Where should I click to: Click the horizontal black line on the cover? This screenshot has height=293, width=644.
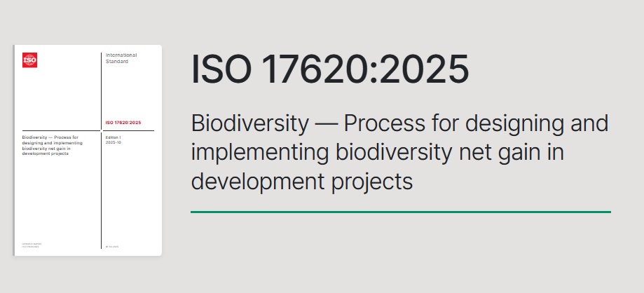tap(63, 130)
